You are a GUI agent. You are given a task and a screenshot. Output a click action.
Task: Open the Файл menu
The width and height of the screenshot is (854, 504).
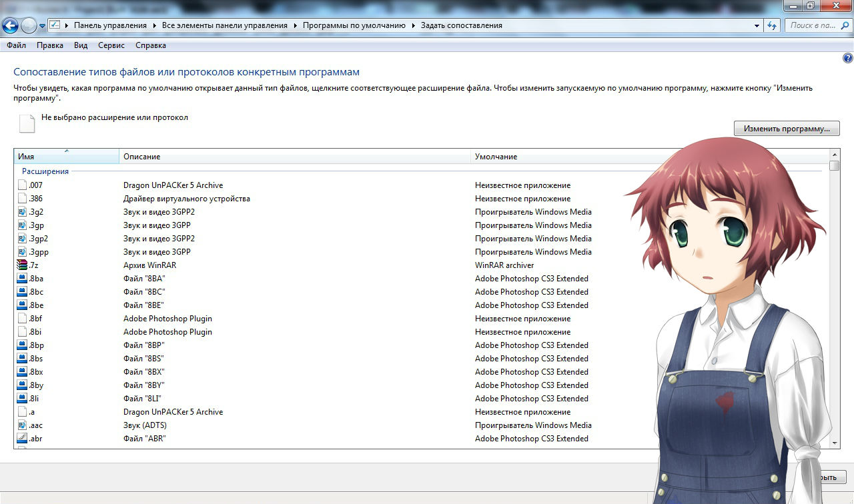16,45
